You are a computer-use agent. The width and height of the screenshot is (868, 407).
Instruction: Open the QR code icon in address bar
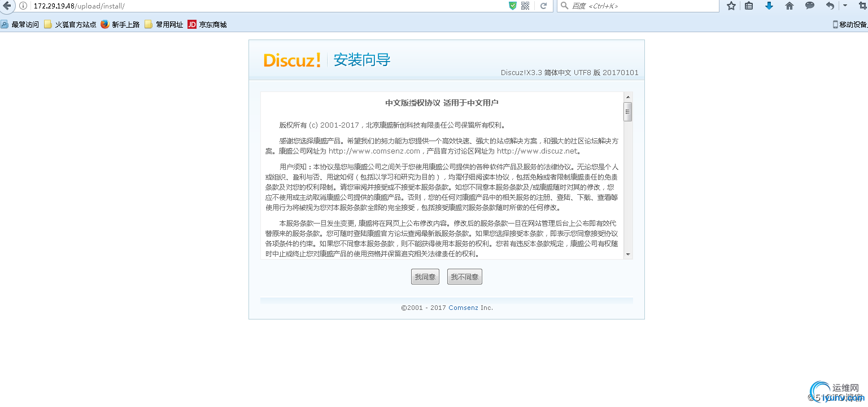[525, 6]
